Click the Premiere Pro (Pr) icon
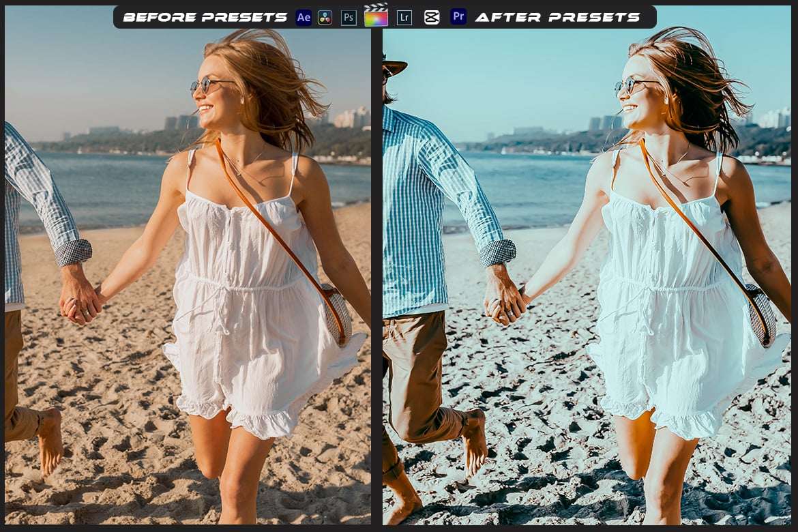The width and height of the screenshot is (798, 532). tap(458, 17)
